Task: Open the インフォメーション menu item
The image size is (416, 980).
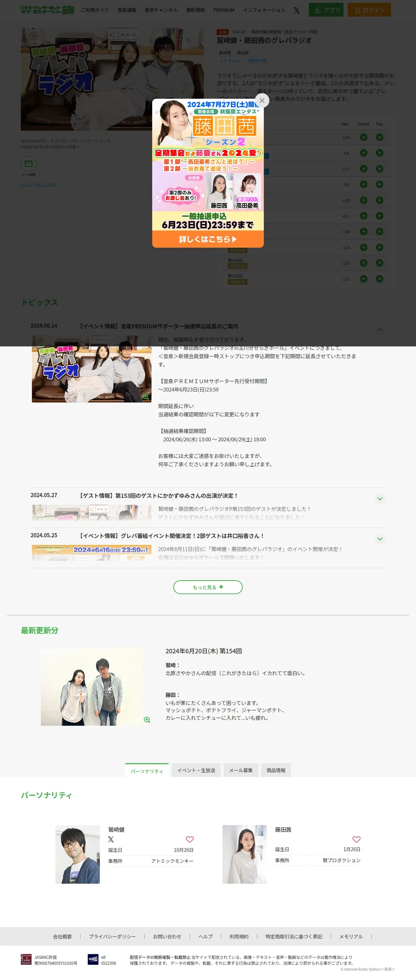Action: (264, 10)
